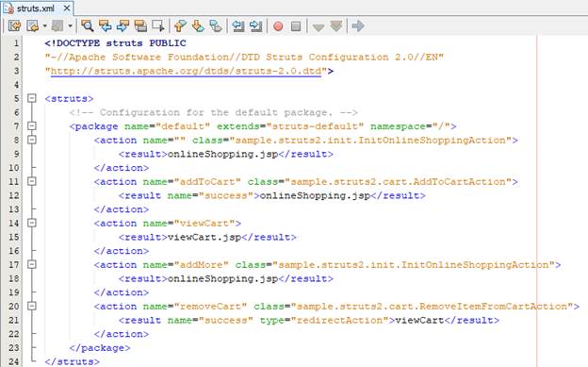
Task: Click the 'removeCart' action name
Action: pyautogui.click(x=210, y=307)
